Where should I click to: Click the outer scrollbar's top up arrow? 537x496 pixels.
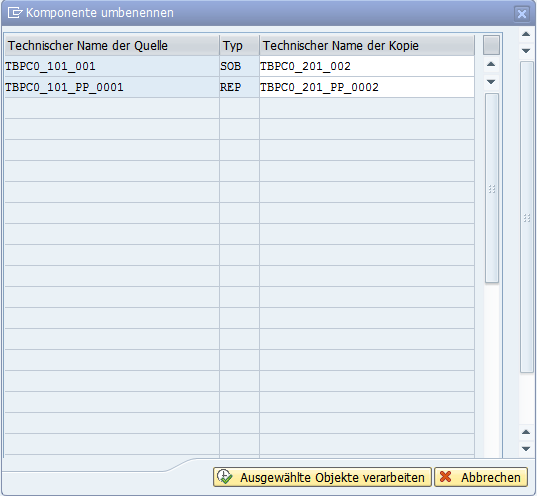click(526, 34)
